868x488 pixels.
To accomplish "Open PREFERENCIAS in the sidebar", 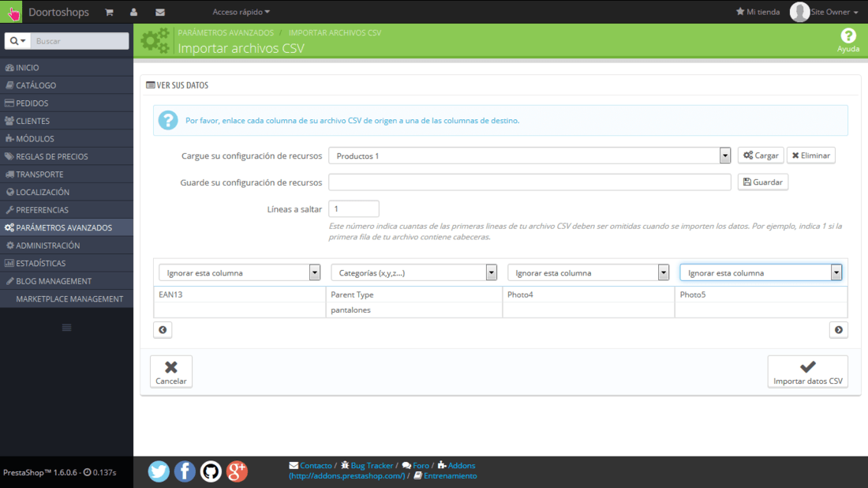I will [x=66, y=210].
